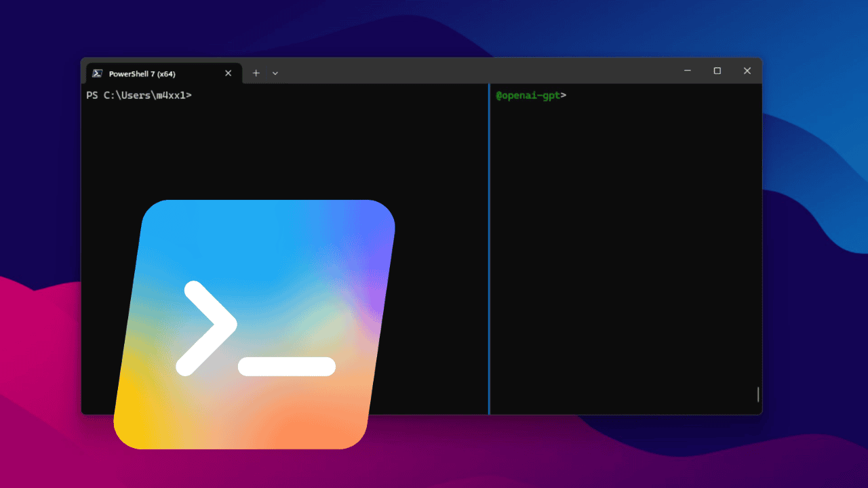The image size is (868, 488).
Task: Click the green @openai-gpt agent name
Action: click(528, 96)
